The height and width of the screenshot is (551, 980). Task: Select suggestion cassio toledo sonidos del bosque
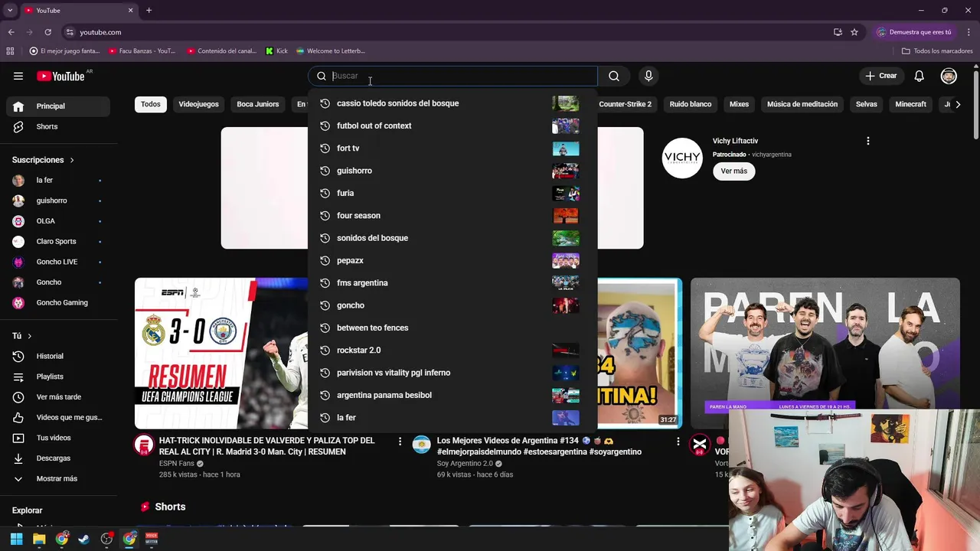point(452,103)
